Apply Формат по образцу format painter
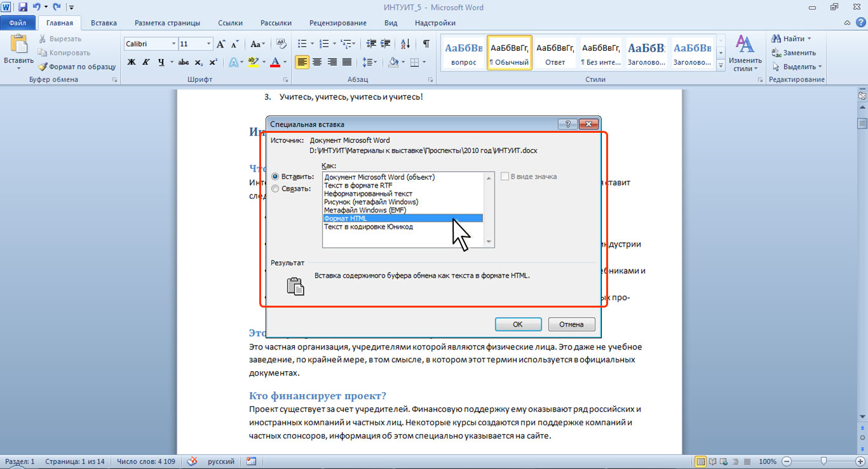Image resolution: width=868 pixels, height=469 pixels. [x=77, y=66]
